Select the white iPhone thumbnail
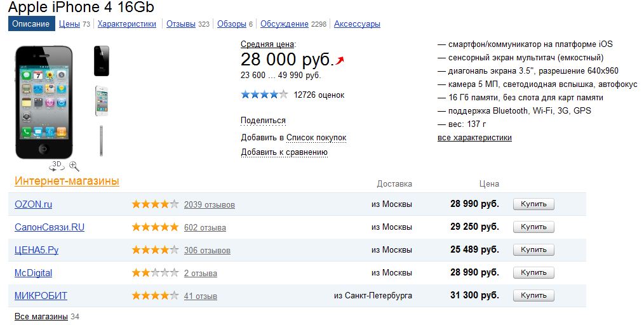The height and width of the screenshot is (325, 644). pyautogui.click(x=102, y=101)
